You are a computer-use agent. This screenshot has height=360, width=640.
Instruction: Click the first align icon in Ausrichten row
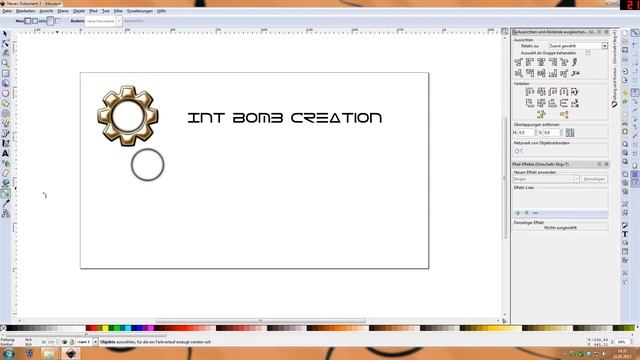click(x=518, y=62)
